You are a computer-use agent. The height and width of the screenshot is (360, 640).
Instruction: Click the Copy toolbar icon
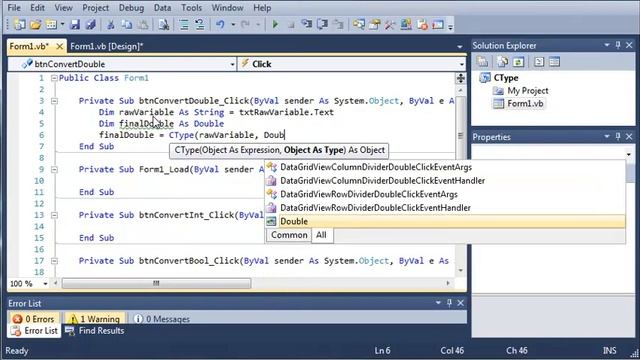pos(127,24)
